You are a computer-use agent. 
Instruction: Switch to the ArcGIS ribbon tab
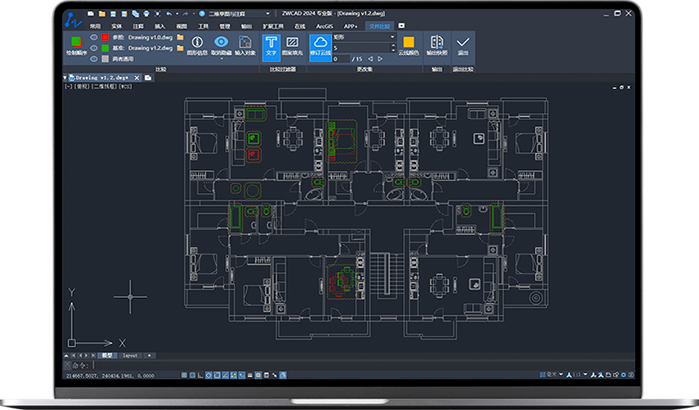point(324,26)
